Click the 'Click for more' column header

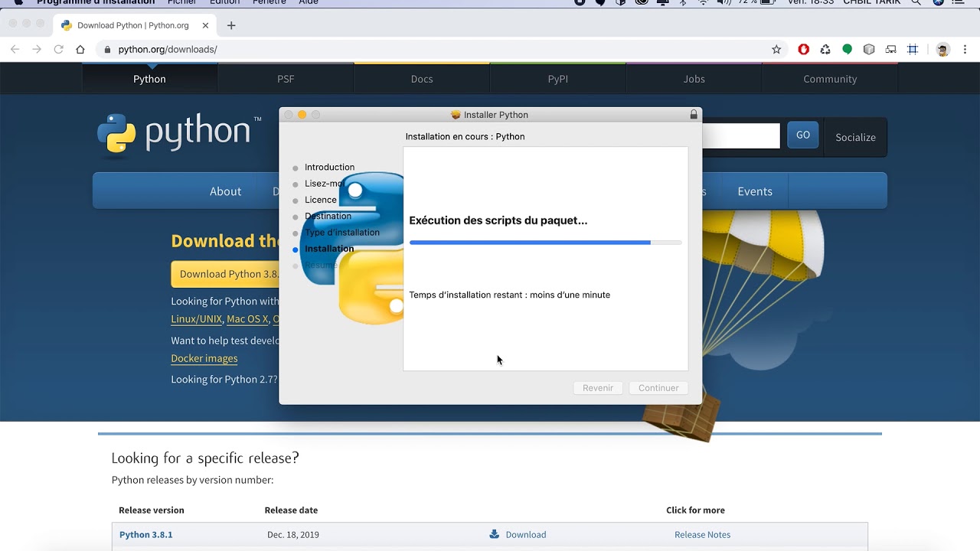tap(695, 510)
